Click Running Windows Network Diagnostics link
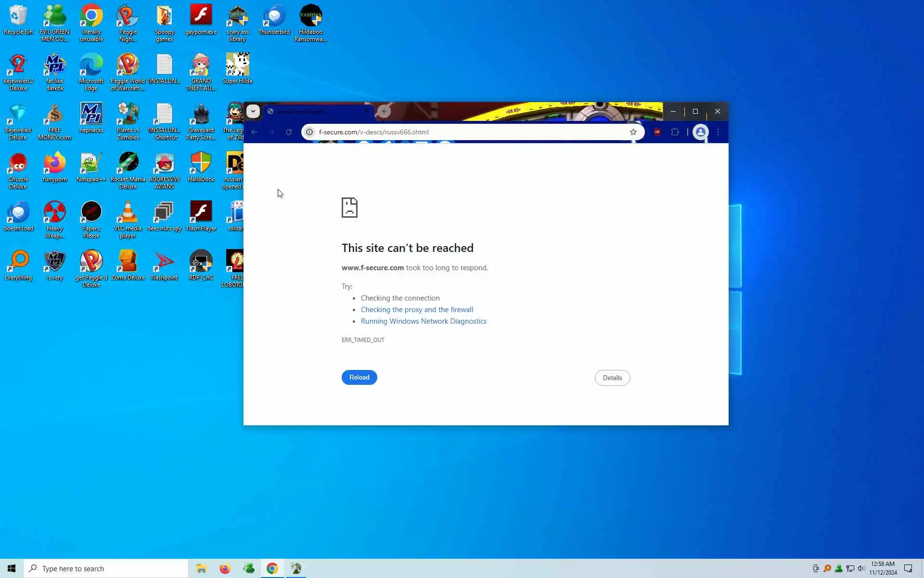This screenshot has height=578, width=924. coord(423,321)
